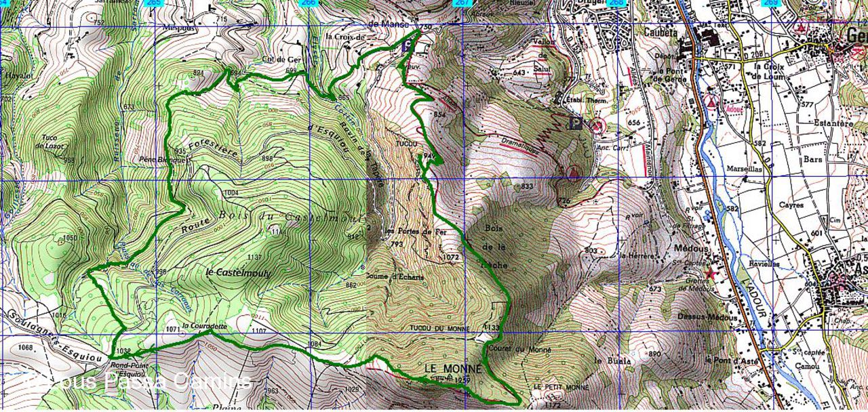The width and height of the screenshot is (868, 412).
Task: Click the parking icon at the trailhead
Action: [407, 46]
